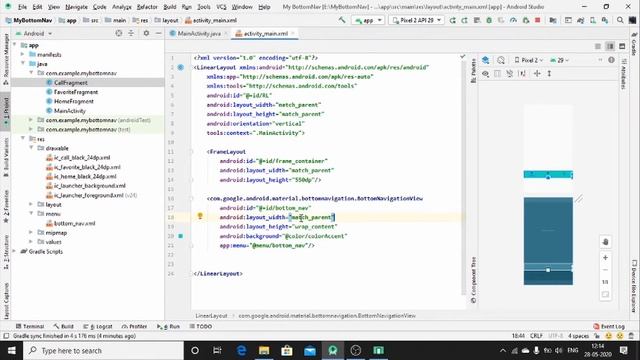Click the Stop red square icon
640x360 pixels.
[x=538, y=20]
